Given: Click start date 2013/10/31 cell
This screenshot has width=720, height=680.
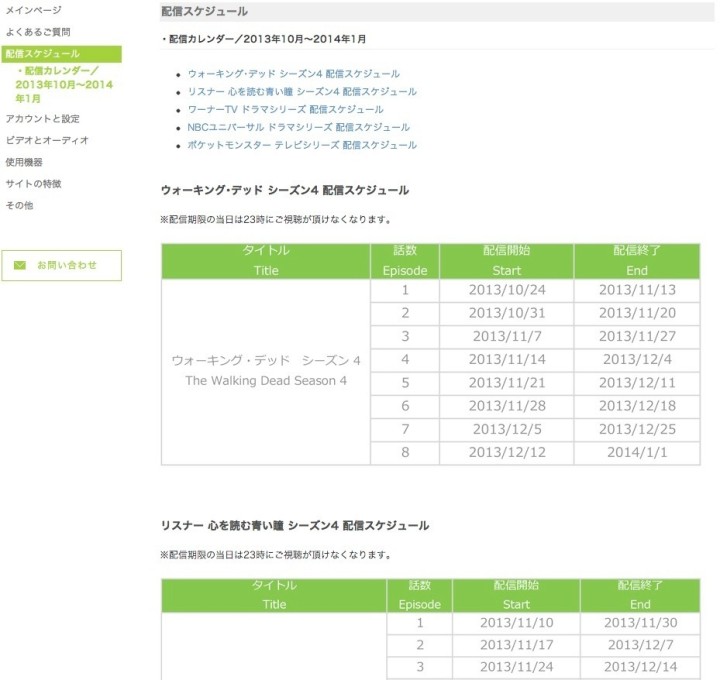Looking at the screenshot, I should coord(507,313).
